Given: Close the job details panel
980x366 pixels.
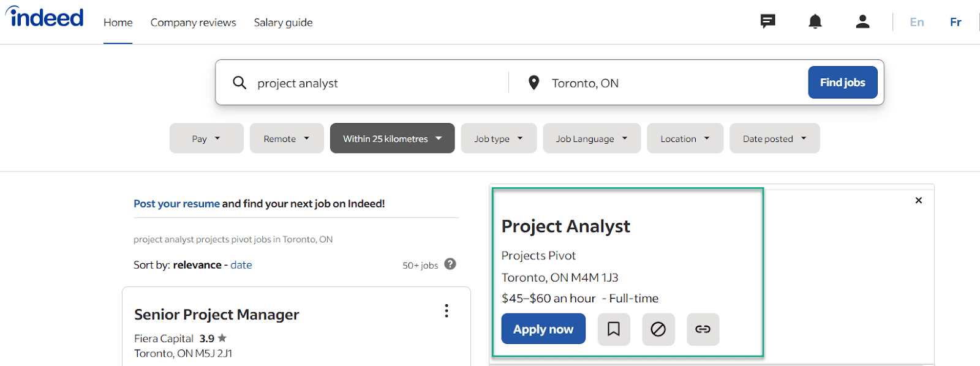Looking at the screenshot, I should coord(919,200).
